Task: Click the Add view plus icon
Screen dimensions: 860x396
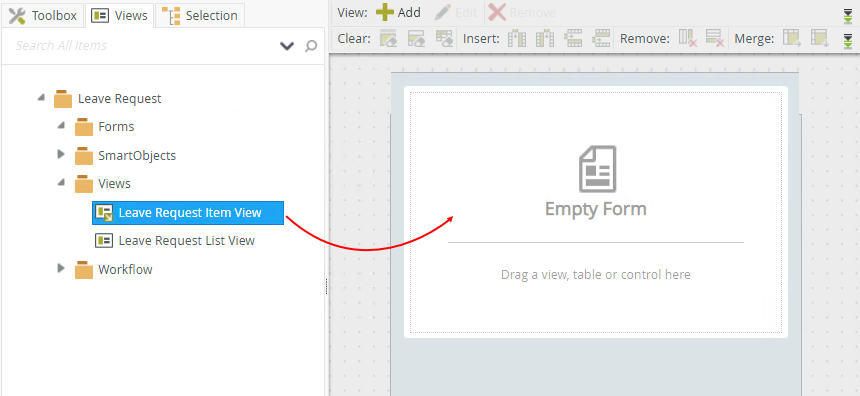Action: 385,12
